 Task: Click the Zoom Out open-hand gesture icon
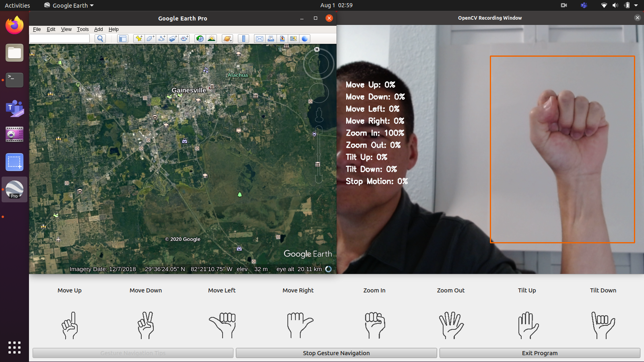click(451, 325)
